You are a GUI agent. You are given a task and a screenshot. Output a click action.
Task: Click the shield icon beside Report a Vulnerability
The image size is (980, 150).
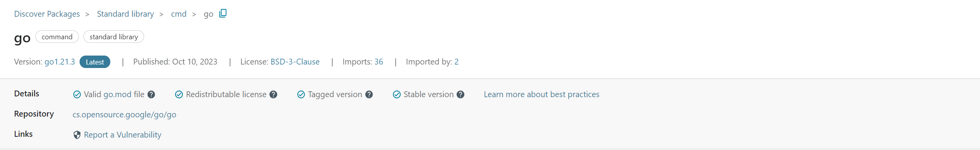77,135
